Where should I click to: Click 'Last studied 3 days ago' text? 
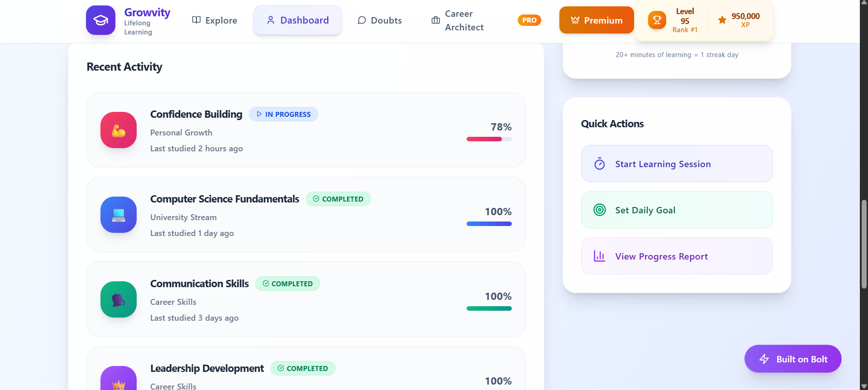pyautogui.click(x=194, y=318)
